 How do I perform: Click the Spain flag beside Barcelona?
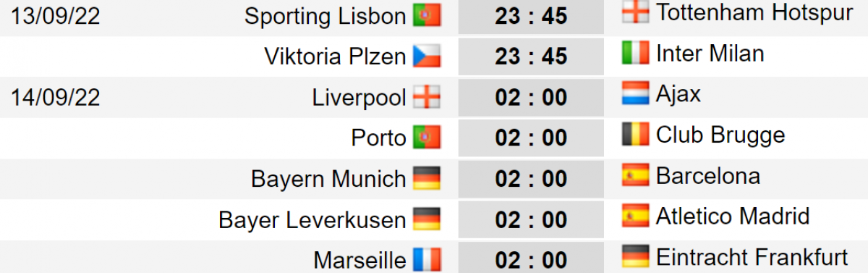pos(635,175)
